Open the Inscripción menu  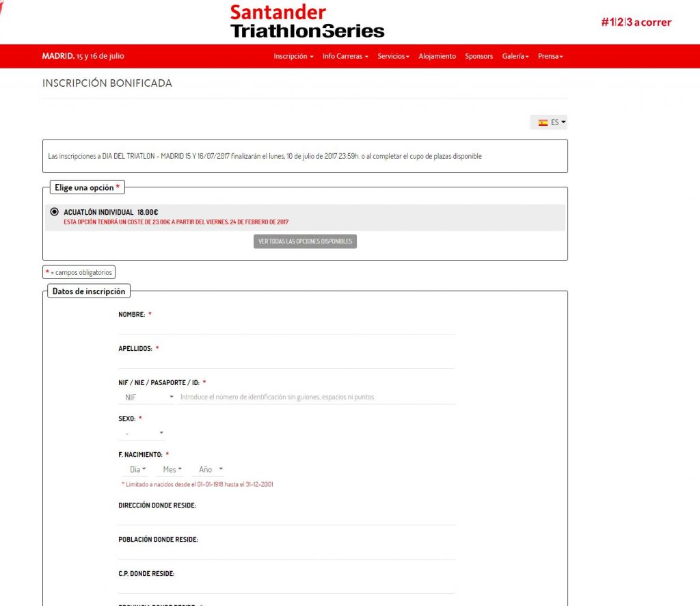pyautogui.click(x=293, y=56)
